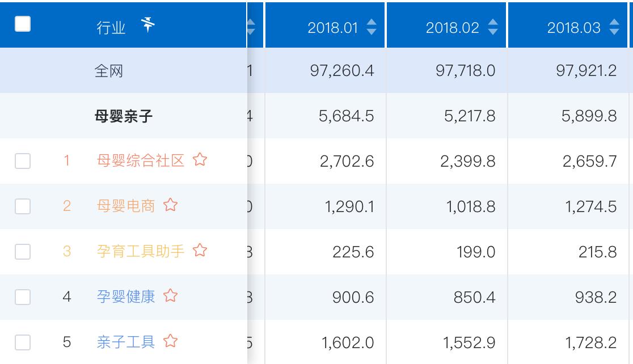Click the star next to 孕婴健康
Image resolution: width=633 pixels, height=364 pixels.
(x=170, y=296)
